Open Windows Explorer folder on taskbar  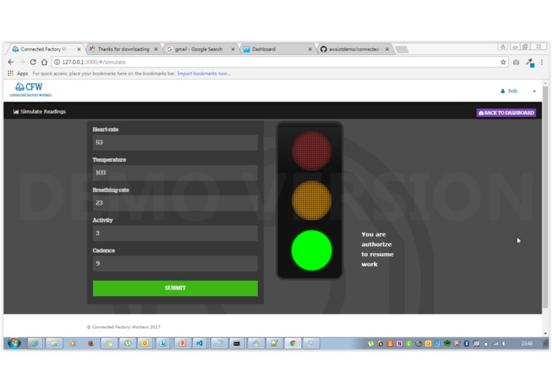[54, 343]
